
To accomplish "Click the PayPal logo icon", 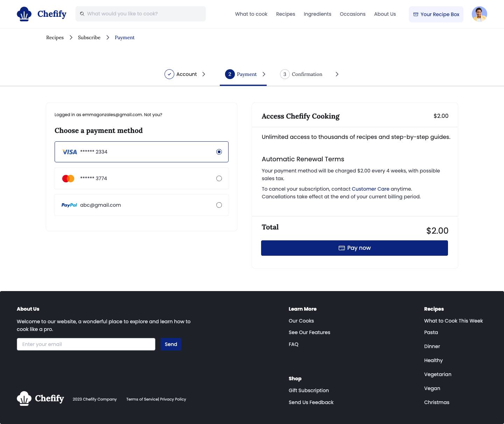I will tap(69, 205).
